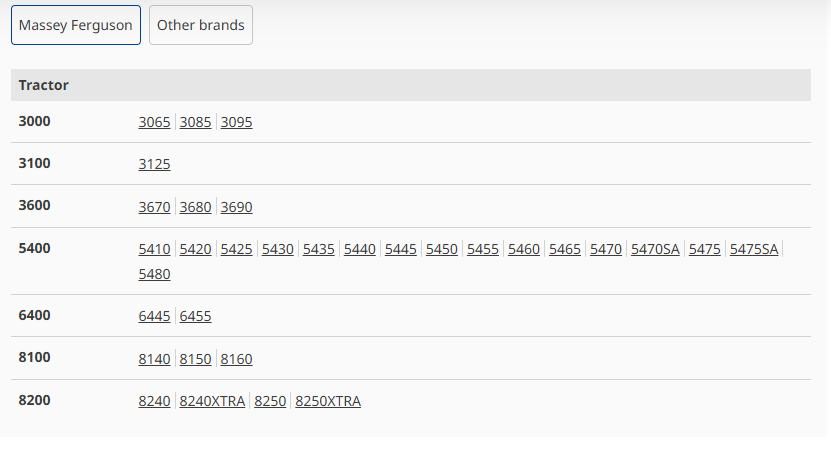Click the 5460 model link

524,250
